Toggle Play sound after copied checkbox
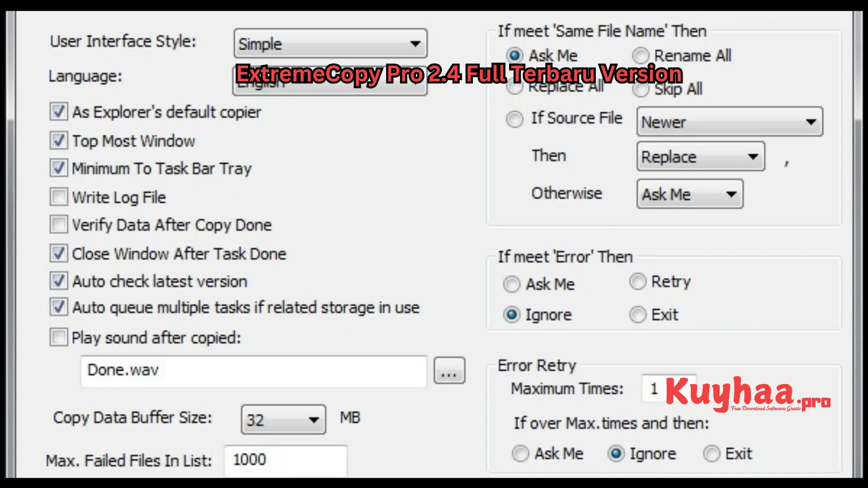The width and height of the screenshot is (868, 488). tap(58, 337)
